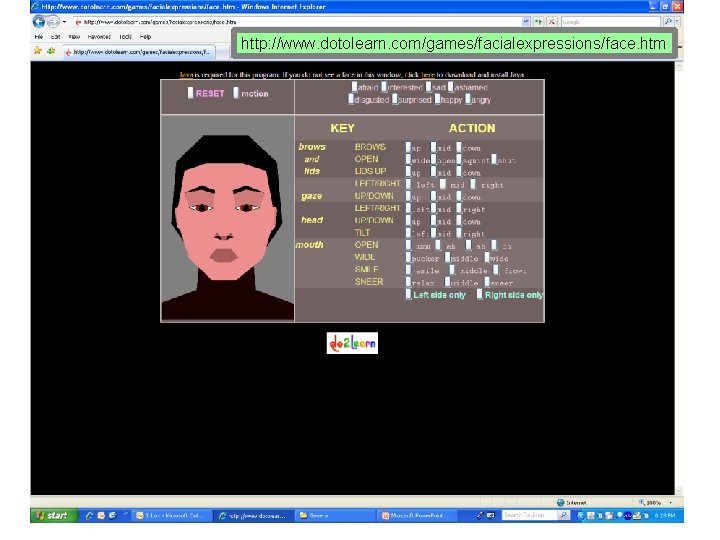This screenshot has height=540, width=720.
Task: Set mouth OPEN to mmm
Action: (408, 245)
